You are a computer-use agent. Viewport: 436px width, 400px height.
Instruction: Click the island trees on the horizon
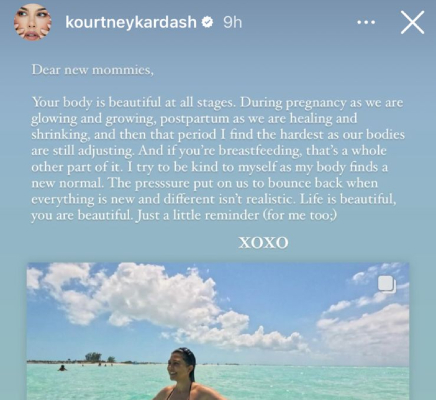pyautogui.click(x=96, y=358)
